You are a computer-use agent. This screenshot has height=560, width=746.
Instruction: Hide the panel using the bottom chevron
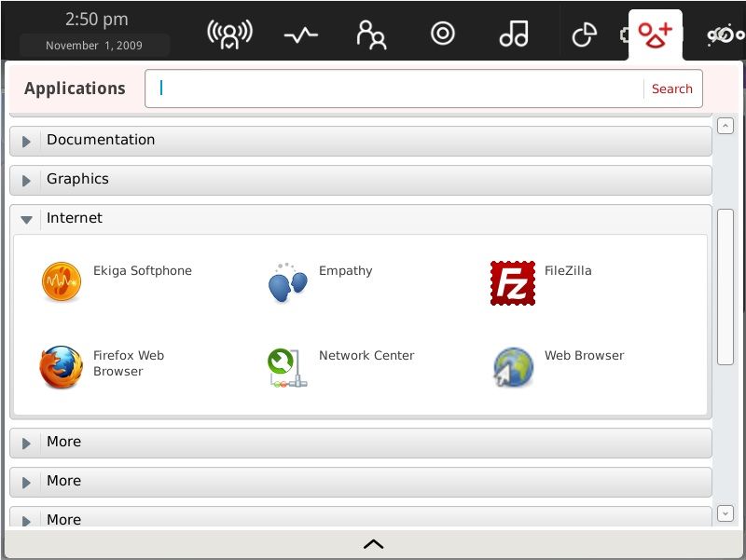pyautogui.click(x=373, y=544)
